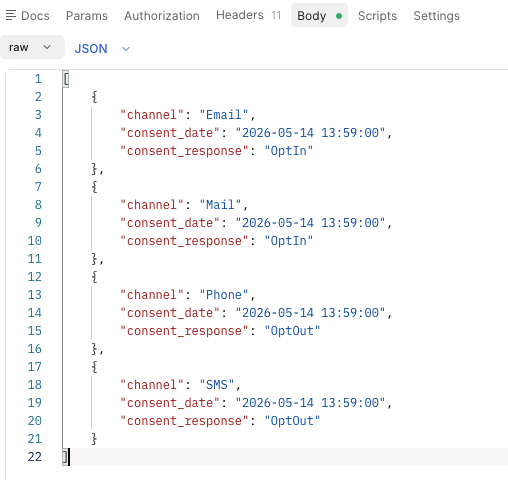Open the JSON format dropdown
This screenshot has width=508, height=480.
[102, 49]
